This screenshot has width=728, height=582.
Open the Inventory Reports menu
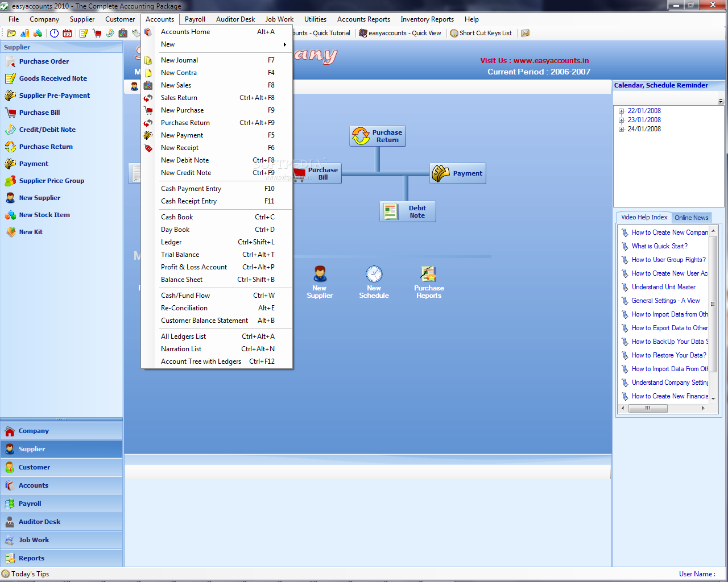pyautogui.click(x=427, y=19)
